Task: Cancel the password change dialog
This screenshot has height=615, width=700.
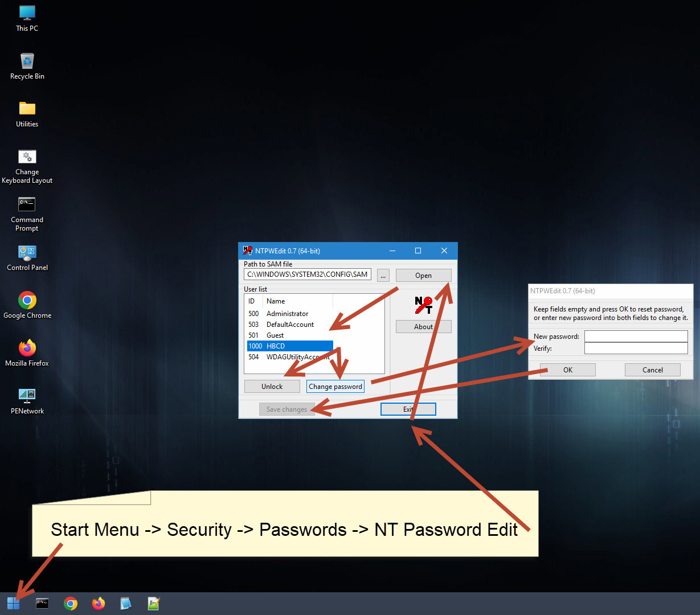Action: 652,370
